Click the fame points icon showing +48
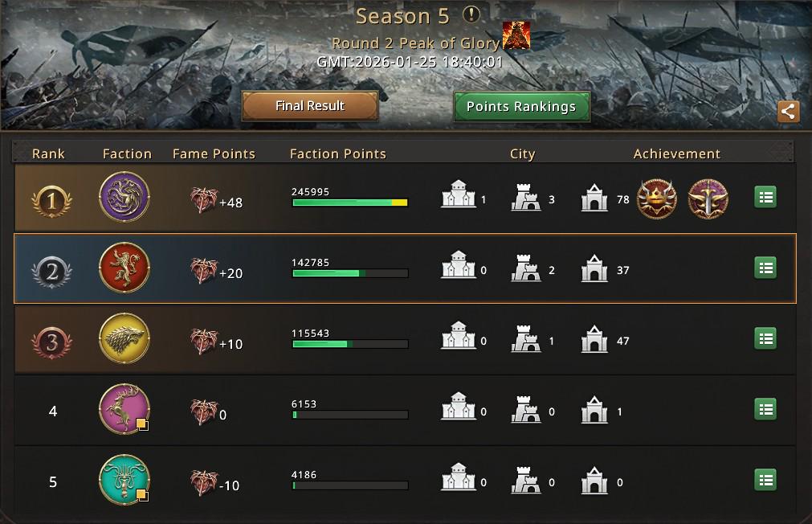812x524 pixels. pos(203,200)
